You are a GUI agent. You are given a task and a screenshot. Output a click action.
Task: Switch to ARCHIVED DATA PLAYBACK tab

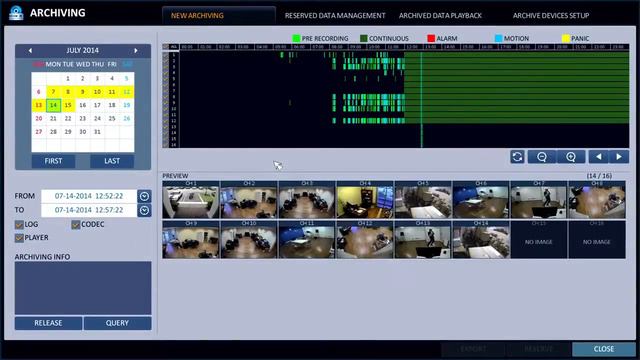440,16
